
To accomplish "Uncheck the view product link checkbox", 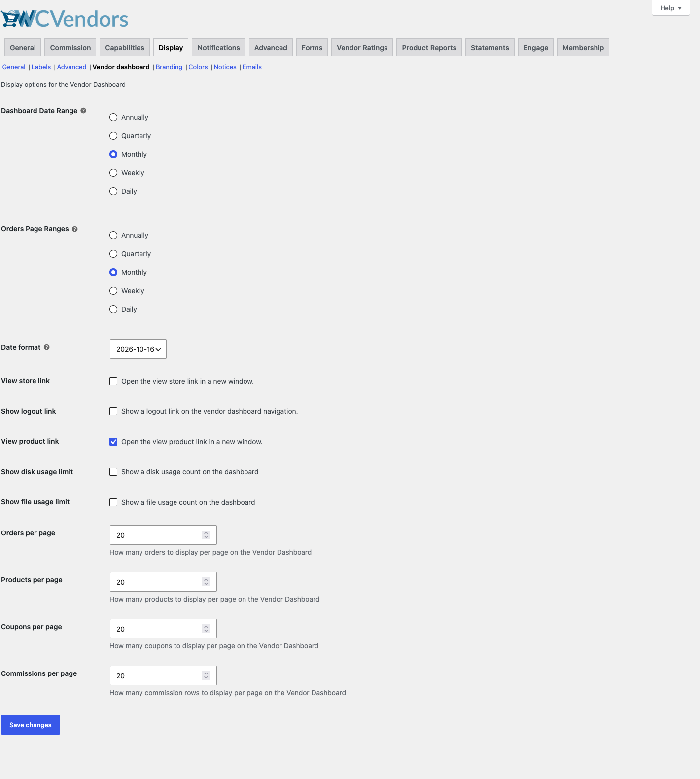I will [x=113, y=442].
